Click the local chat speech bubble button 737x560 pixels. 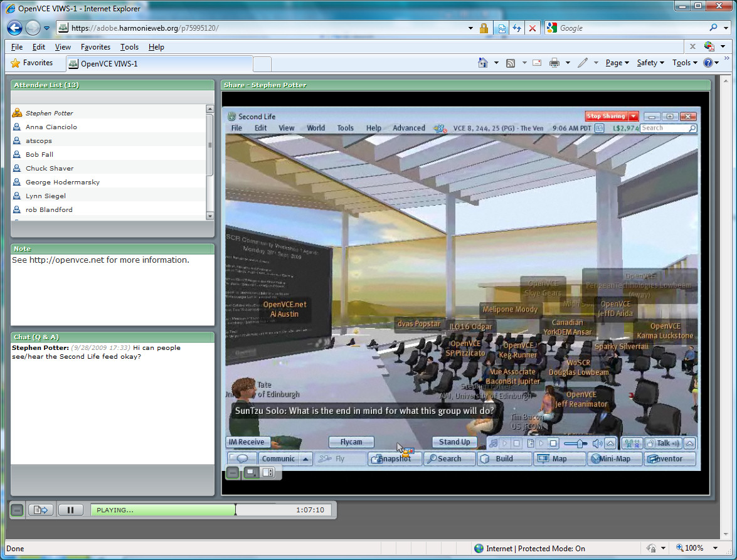[242, 458]
